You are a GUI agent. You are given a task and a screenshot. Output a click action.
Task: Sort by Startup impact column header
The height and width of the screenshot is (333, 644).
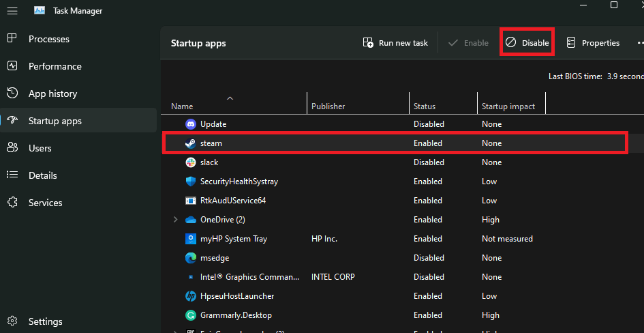[508, 106]
